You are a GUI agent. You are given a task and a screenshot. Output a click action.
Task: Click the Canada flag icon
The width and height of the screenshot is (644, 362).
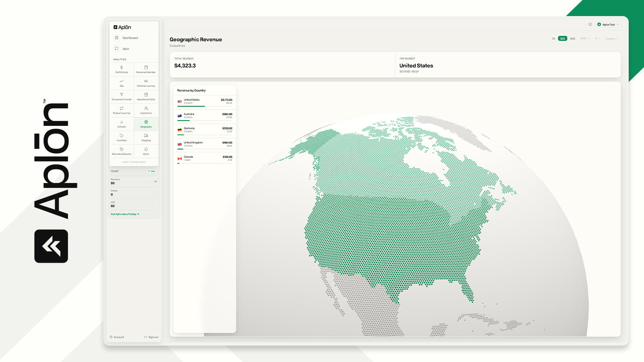click(x=180, y=158)
